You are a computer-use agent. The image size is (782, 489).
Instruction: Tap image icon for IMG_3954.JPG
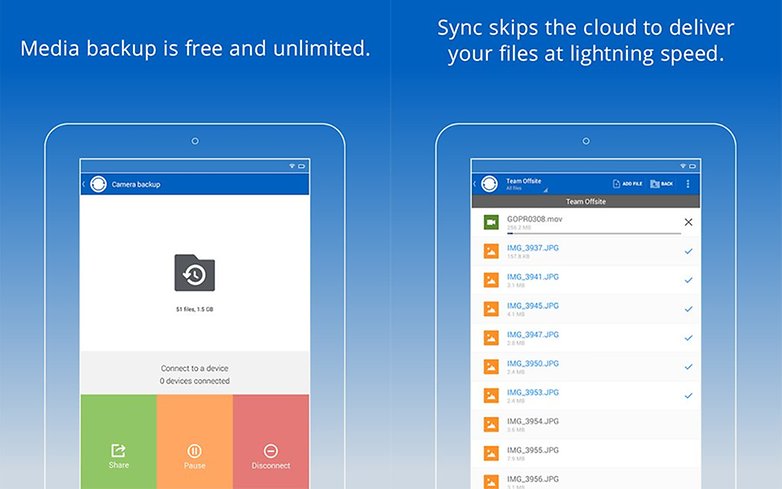pos(491,425)
